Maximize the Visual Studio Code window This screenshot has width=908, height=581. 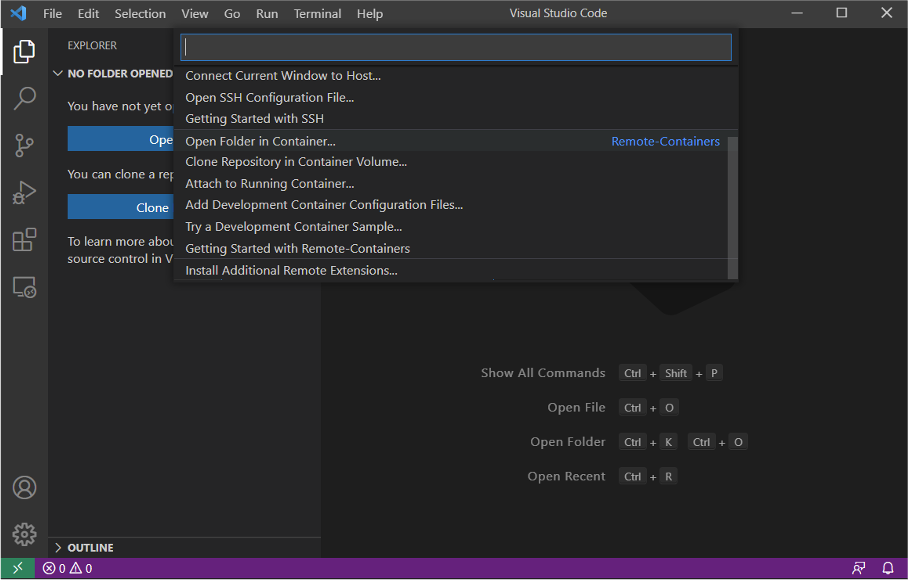coord(841,13)
